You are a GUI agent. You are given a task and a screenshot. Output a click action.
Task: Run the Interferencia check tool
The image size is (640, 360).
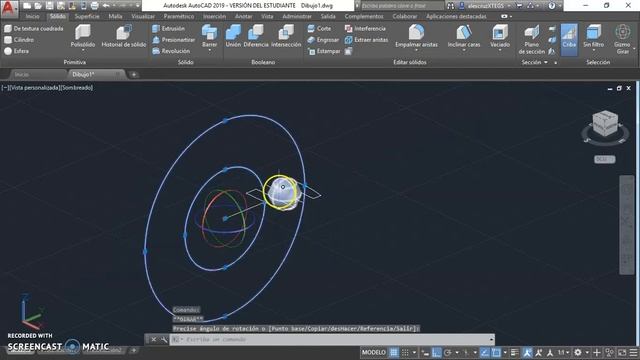pyautogui.click(x=365, y=29)
